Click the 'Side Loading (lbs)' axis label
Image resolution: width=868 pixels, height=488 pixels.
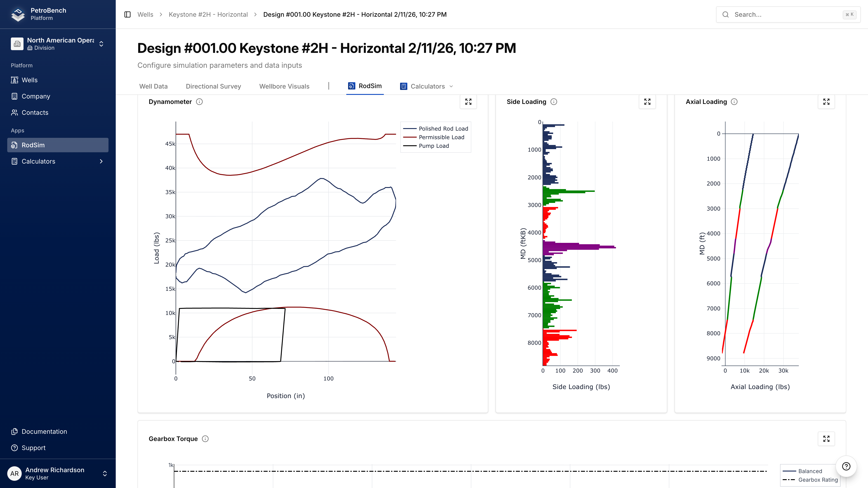point(581,387)
